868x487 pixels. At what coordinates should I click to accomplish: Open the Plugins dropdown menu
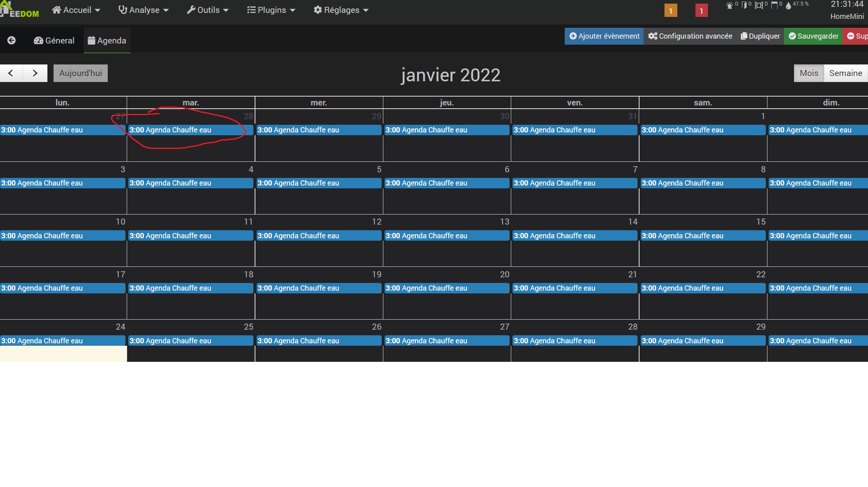click(271, 10)
